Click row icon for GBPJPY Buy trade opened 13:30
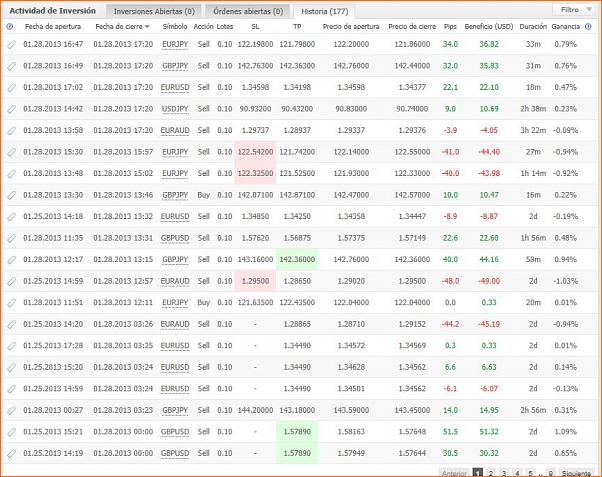602x477 pixels. click(x=12, y=195)
